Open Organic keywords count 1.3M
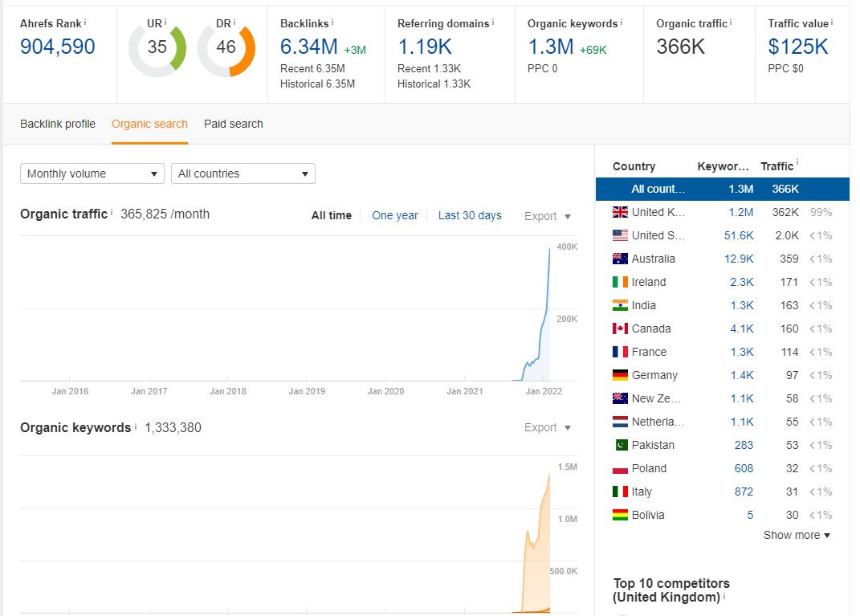Image resolution: width=860 pixels, height=616 pixels. (x=551, y=47)
